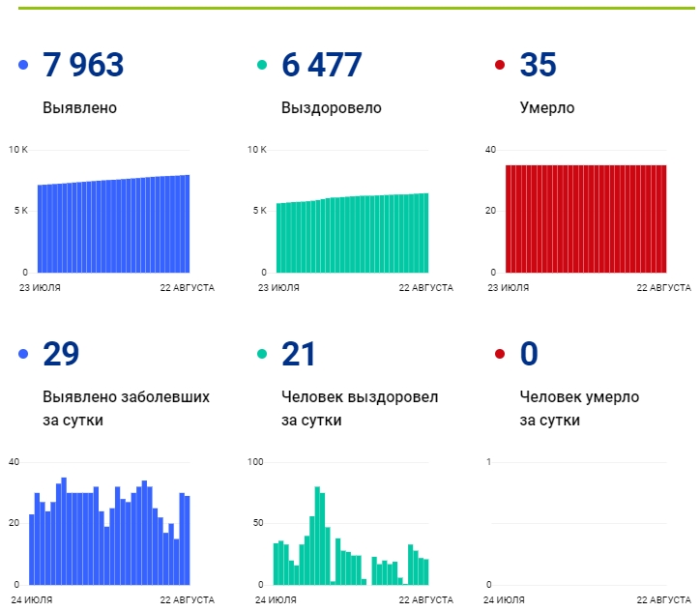The image size is (700, 611).
Task: Click 10 K axis label of Выявлено chart
Action: (18, 150)
